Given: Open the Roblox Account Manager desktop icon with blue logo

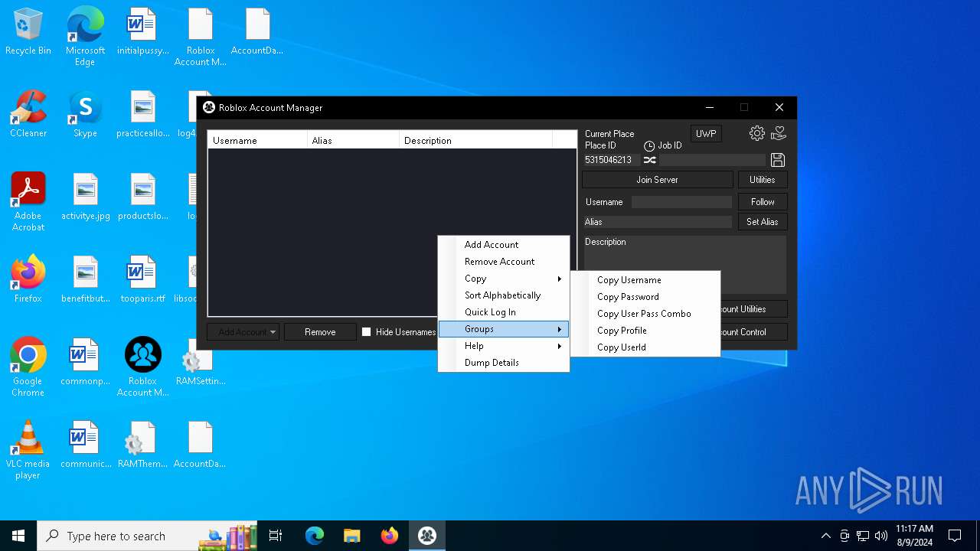Looking at the screenshot, I should (x=142, y=367).
